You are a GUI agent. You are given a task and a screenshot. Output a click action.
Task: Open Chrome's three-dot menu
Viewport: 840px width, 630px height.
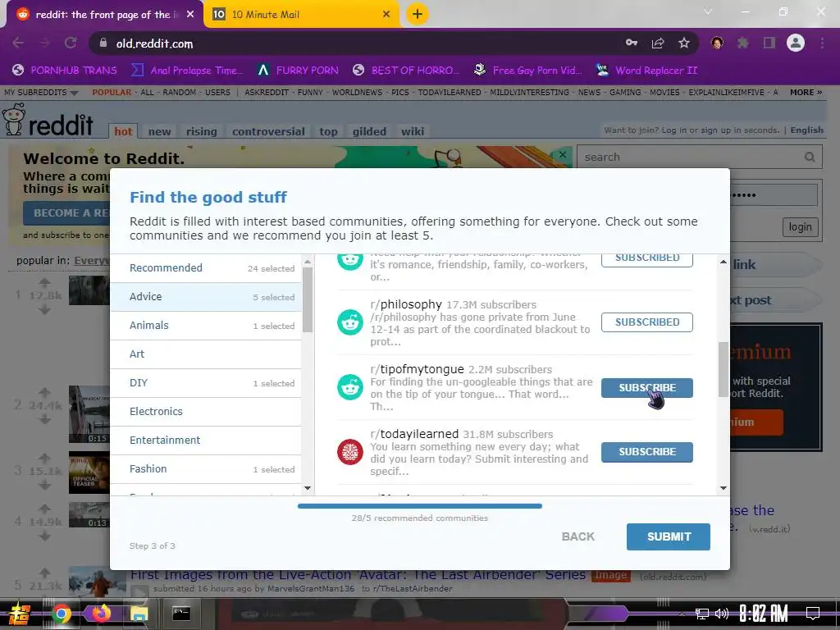point(822,43)
